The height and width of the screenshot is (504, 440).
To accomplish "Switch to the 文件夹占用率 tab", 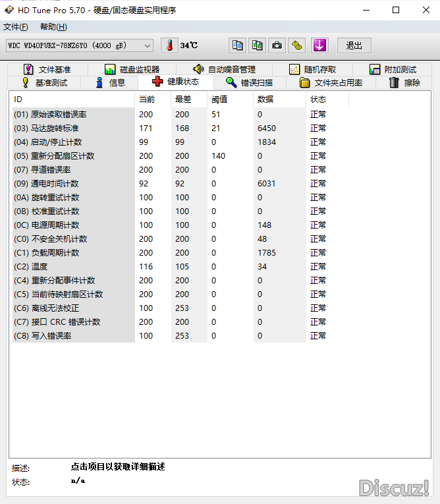I will pos(331,83).
